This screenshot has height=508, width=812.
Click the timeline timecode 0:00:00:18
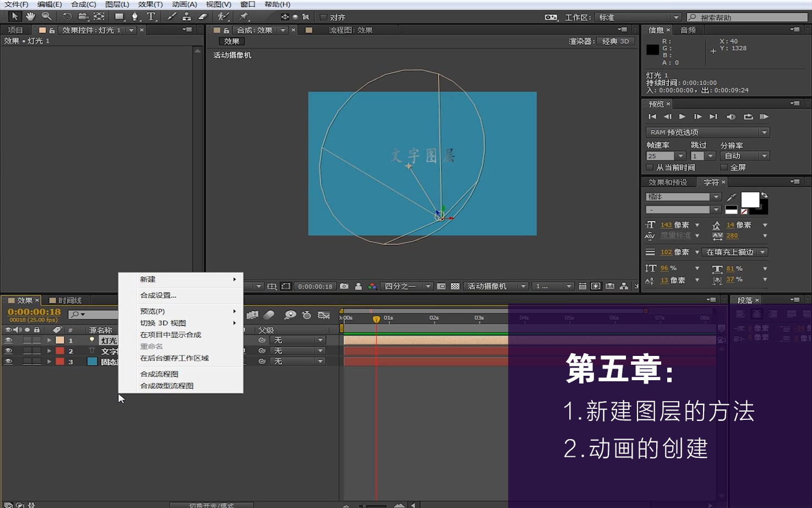coord(34,312)
